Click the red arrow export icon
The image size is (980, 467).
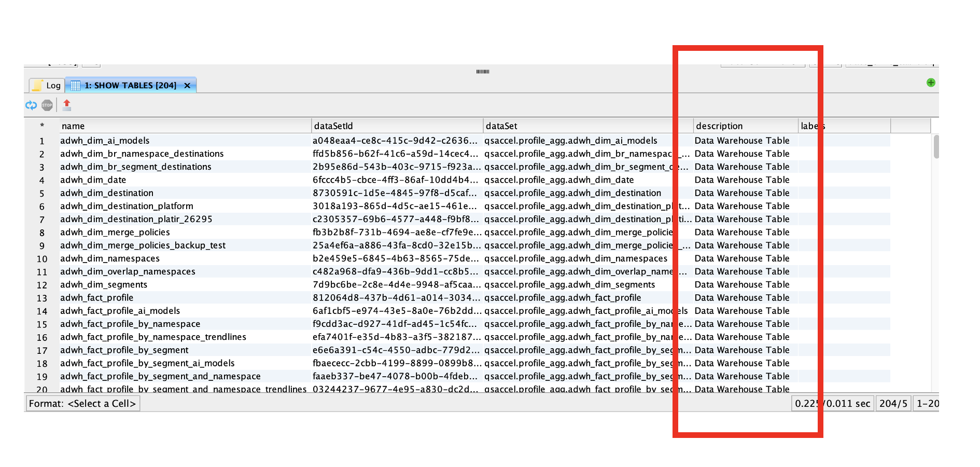[x=66, y=105]
